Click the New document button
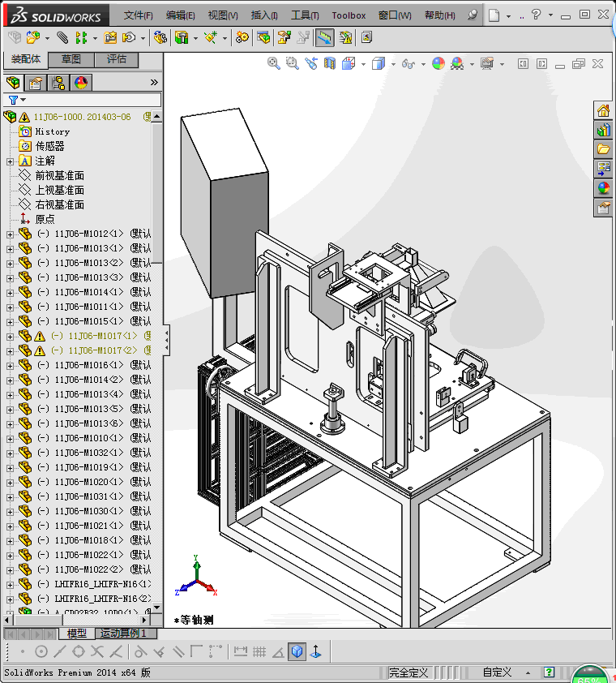616x683 pixels. coord(494,15)
